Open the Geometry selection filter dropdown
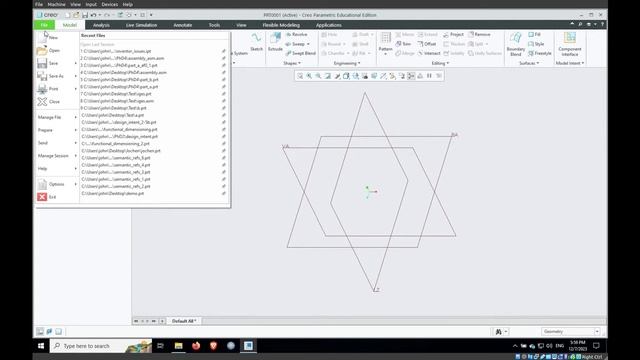Image resolution: width=640 pixels, height=360 pixels. point(571,331)
